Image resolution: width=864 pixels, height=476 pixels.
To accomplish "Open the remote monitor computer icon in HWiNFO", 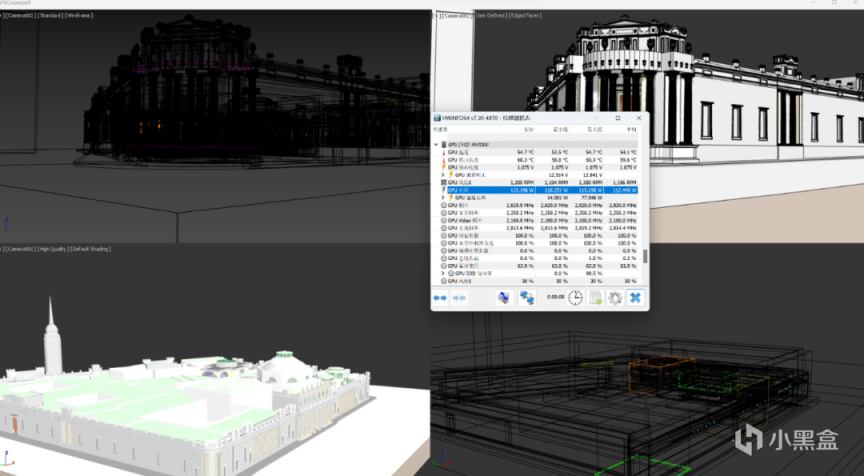I will click(504, 298).
